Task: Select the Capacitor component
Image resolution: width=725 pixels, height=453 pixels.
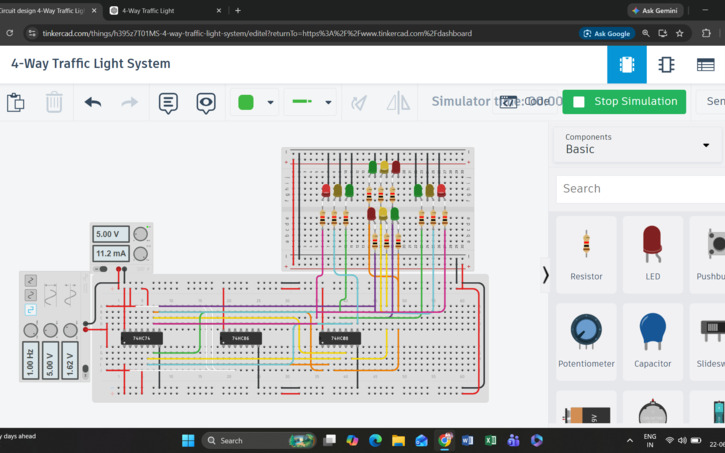Action: pyautogui.click(x=652, y=342)
